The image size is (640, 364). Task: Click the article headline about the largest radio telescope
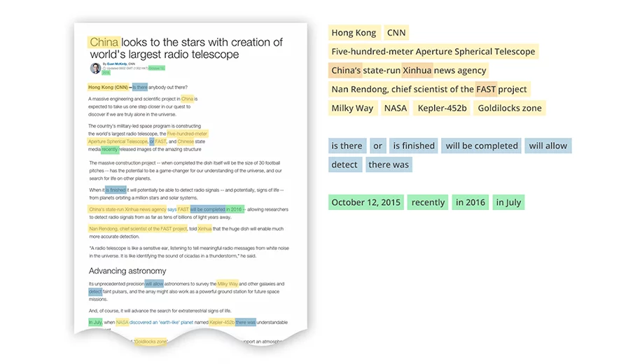pos(186,48)
